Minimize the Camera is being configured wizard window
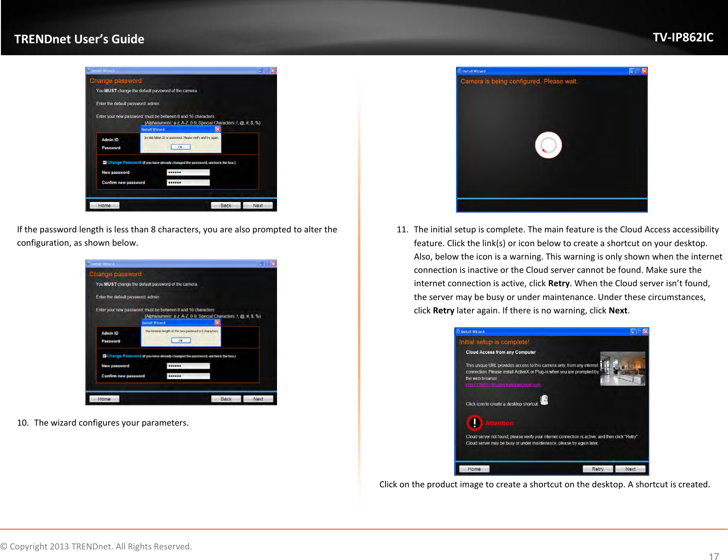The width and height of the screenshot is (728, 560). point(632,71)
